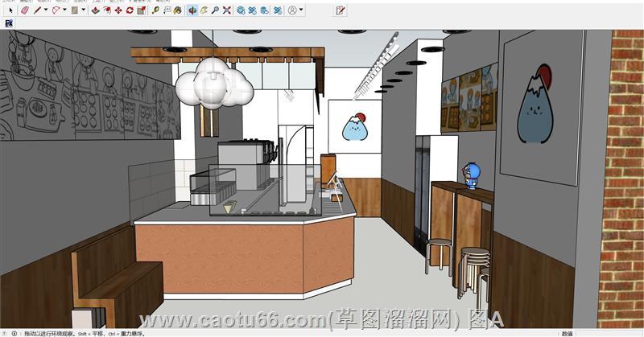Open the 3D Warehouse icon
The width and height of the screenshot is (644, 337).
click(x=241, y=10)
